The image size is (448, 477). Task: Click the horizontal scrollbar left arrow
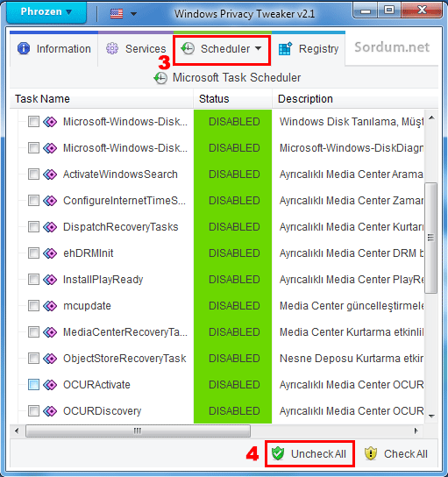(17, 431)
